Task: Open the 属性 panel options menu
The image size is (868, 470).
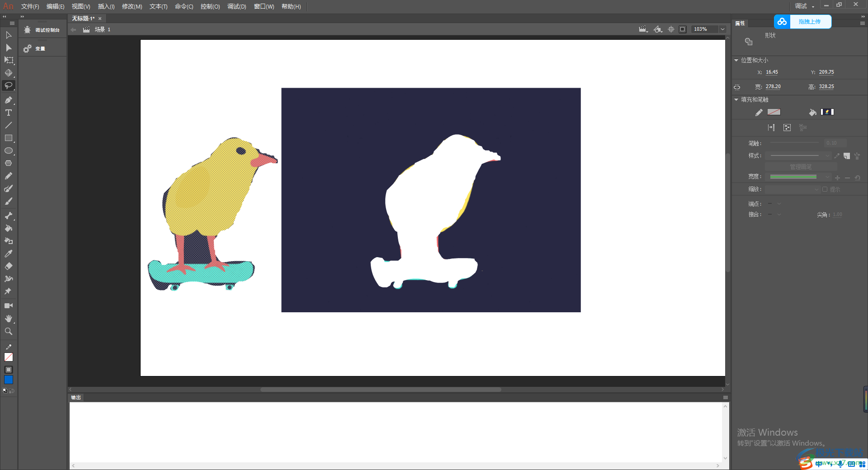Action: 862,23
